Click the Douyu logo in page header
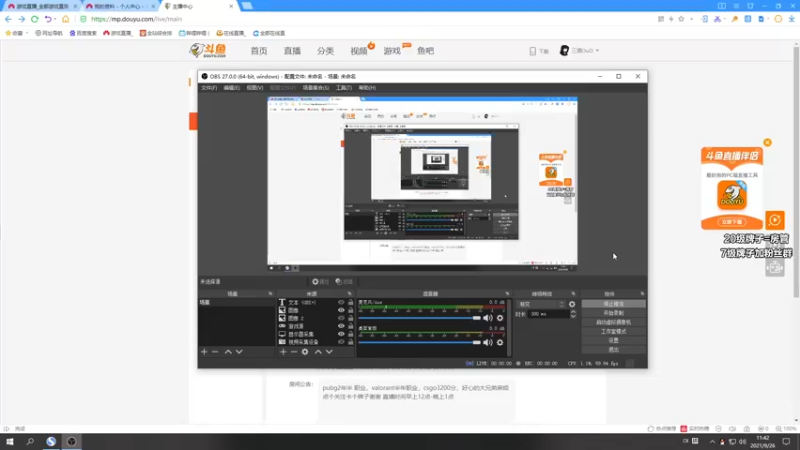This screenshot has height=450, width=800. click(x=210, y=50)
